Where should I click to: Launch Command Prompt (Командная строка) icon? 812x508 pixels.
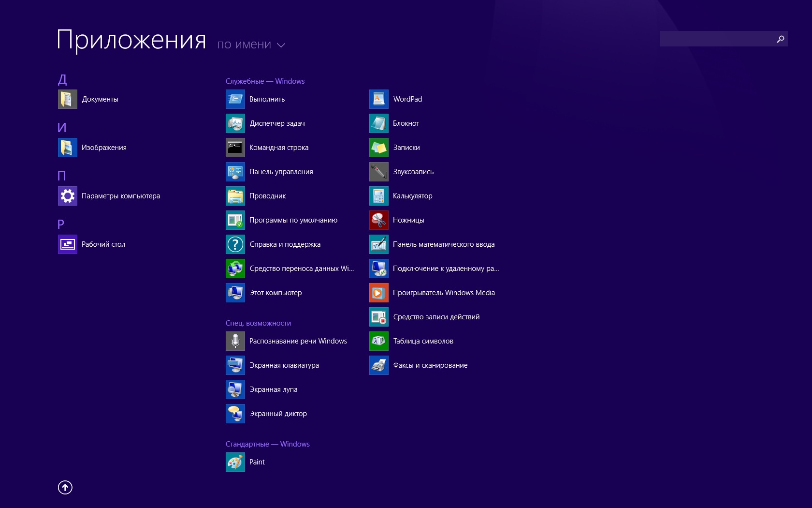pyautogui.click(x=235, y=148)
